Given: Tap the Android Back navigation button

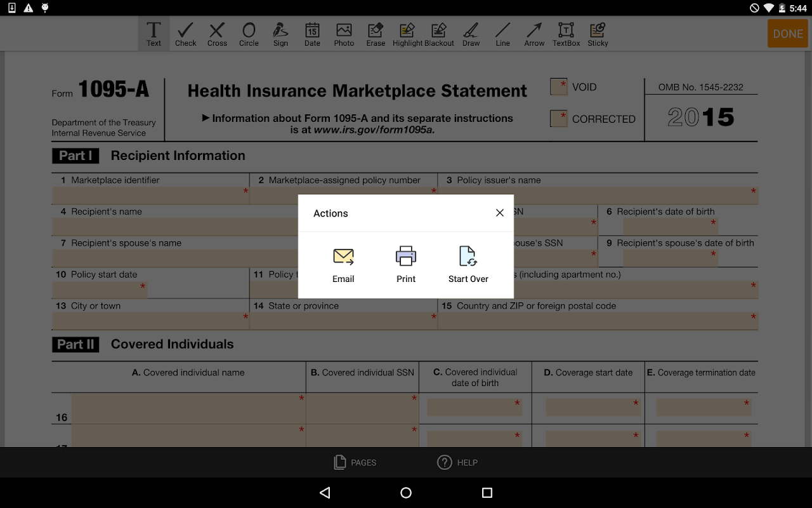Looking at the screenshot, I should point(325,493).
